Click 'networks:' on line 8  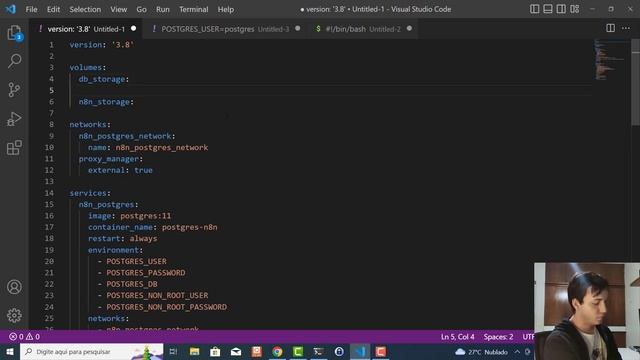tap(90, 124)
